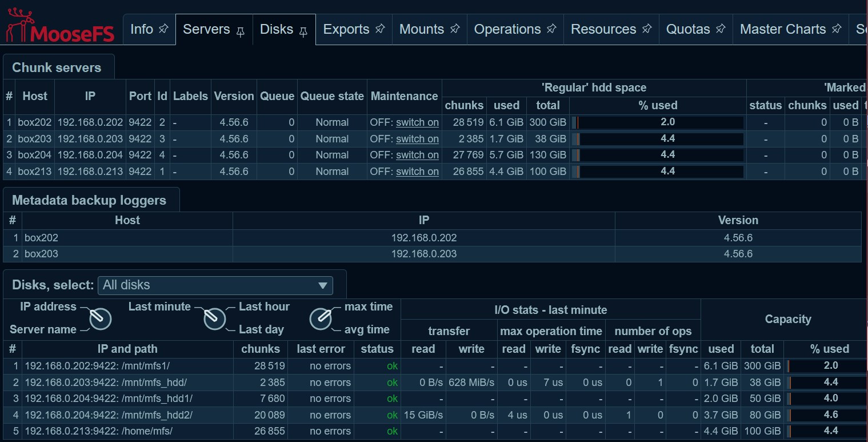Click the MooseFS logo

click(59, 26)
